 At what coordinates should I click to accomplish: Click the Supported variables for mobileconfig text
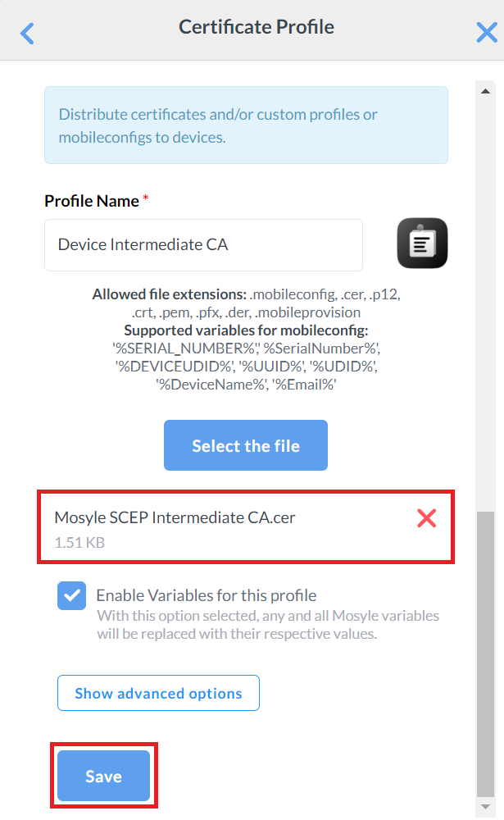246,330
